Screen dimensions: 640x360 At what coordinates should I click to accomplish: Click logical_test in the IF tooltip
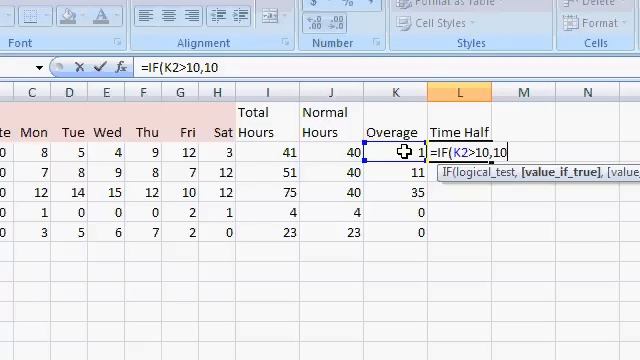tap(486, 172)
